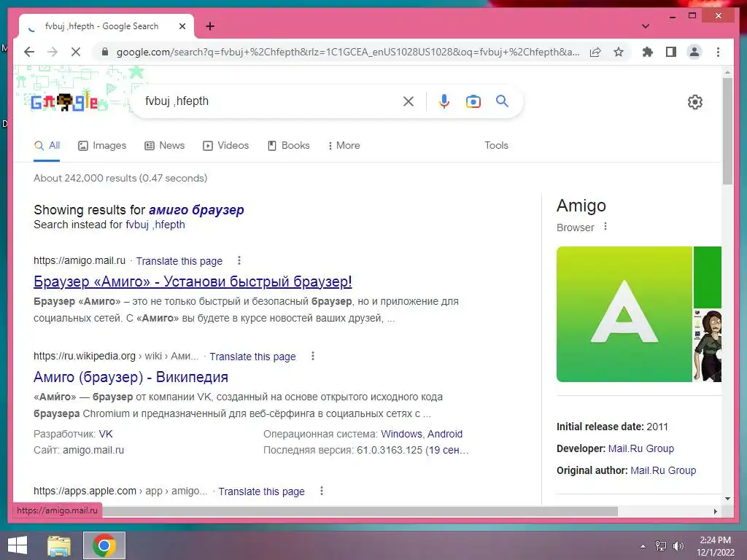
Task: Click the horizontal scrollbar thumb
Action: 360,511
